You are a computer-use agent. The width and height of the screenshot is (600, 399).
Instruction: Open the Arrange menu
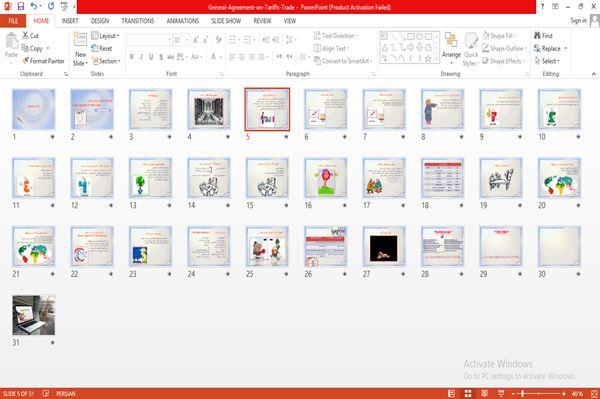click(x=451, y=48)
